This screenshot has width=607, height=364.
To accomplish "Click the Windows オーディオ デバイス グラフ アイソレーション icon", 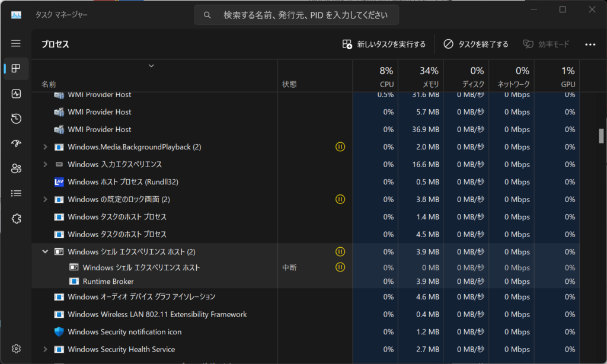I will tap(59, 297).
